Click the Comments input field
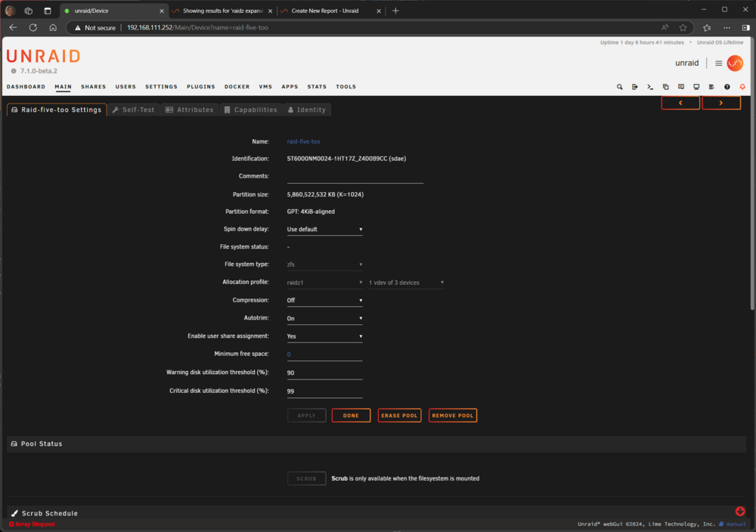This screenshot has width=756, height=532. click(355, 177)
